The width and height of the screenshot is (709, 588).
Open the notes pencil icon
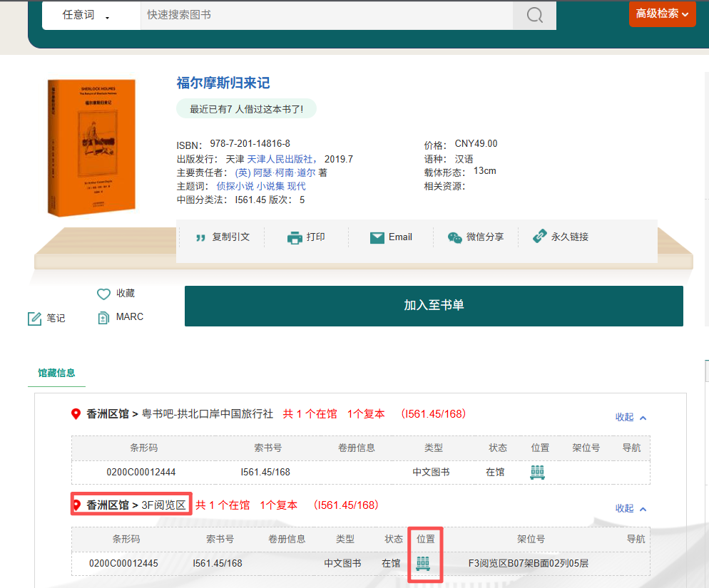pyautogui.click(x=34, y=319)
